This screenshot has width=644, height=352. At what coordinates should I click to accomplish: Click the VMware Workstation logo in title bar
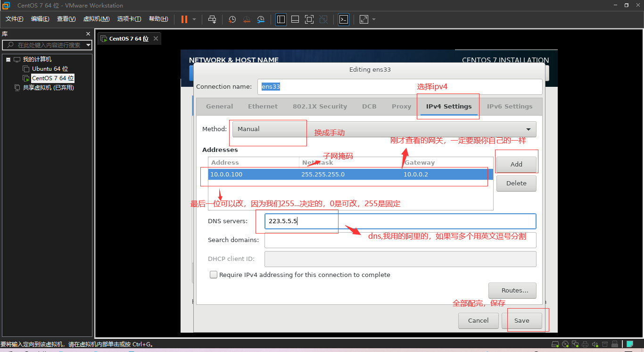tap(6, 6)
